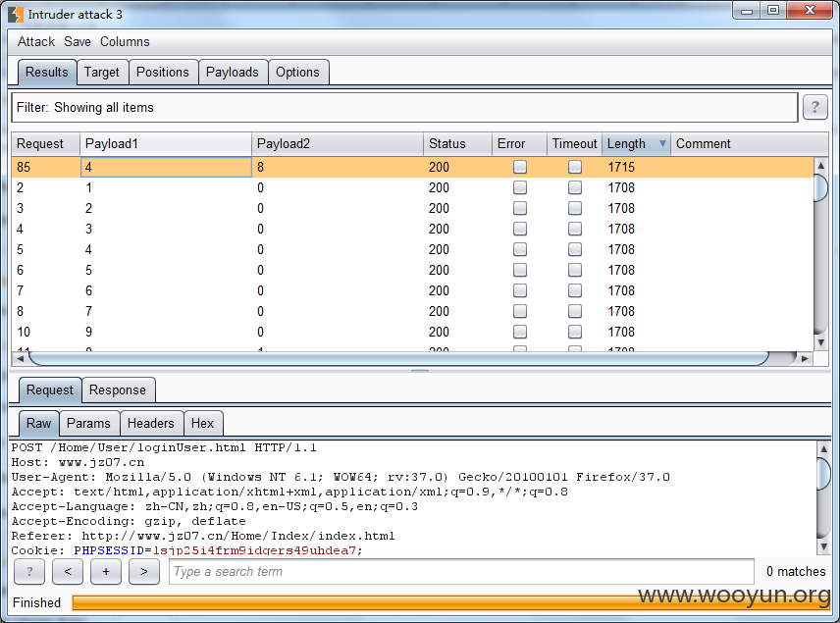Viewport: 840px width, 623px height.
Task: Click the PHPSESSID cookie line
Action: 187,550
